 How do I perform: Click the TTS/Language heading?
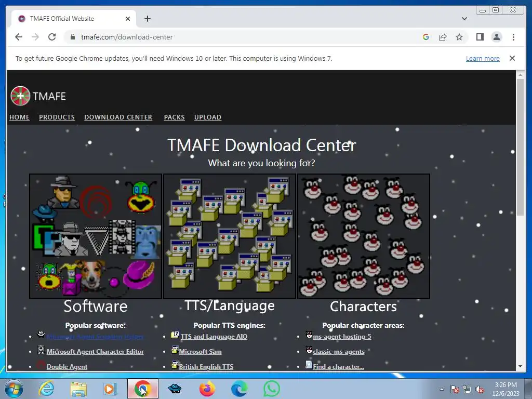pyautogui.click(x=229, y=305)
